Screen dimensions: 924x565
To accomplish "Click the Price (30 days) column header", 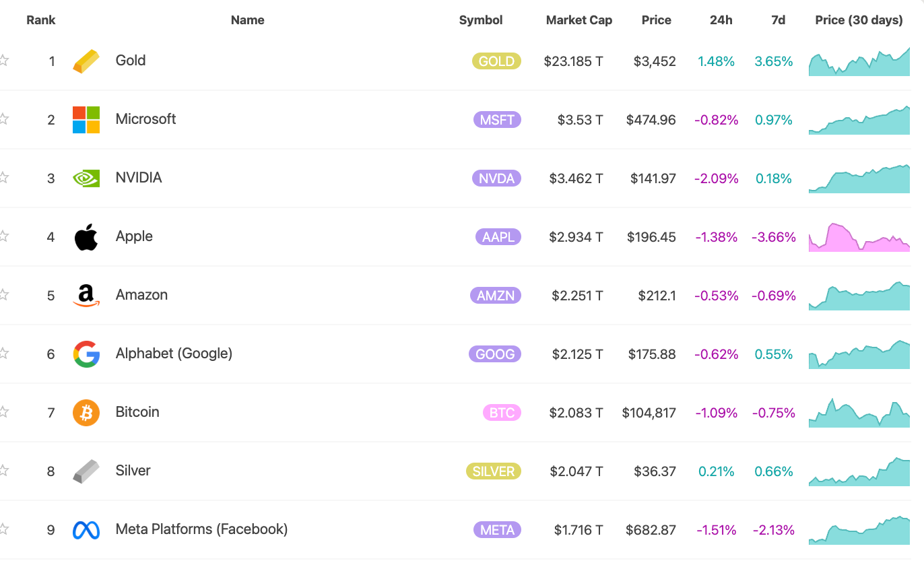I will tap(859, 20).
